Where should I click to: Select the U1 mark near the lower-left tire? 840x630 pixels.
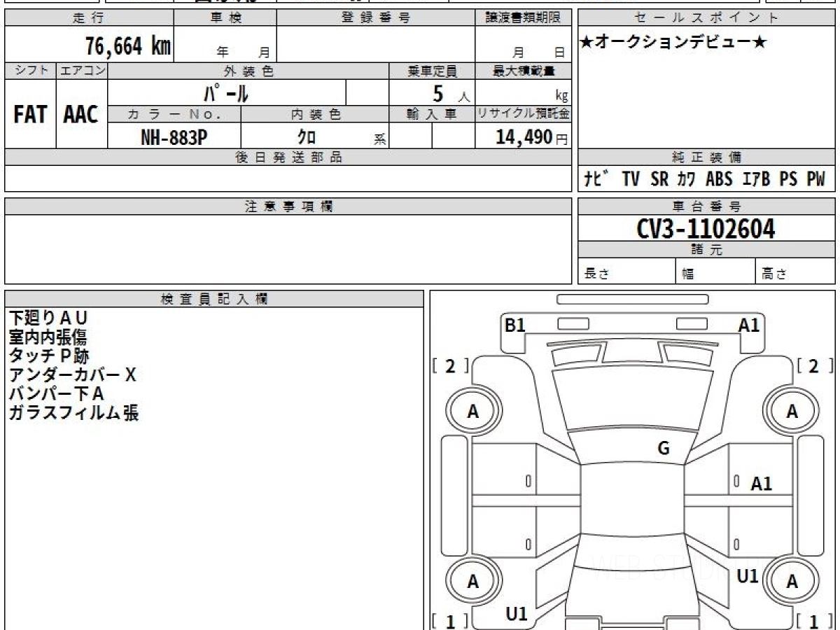[516, 614]
